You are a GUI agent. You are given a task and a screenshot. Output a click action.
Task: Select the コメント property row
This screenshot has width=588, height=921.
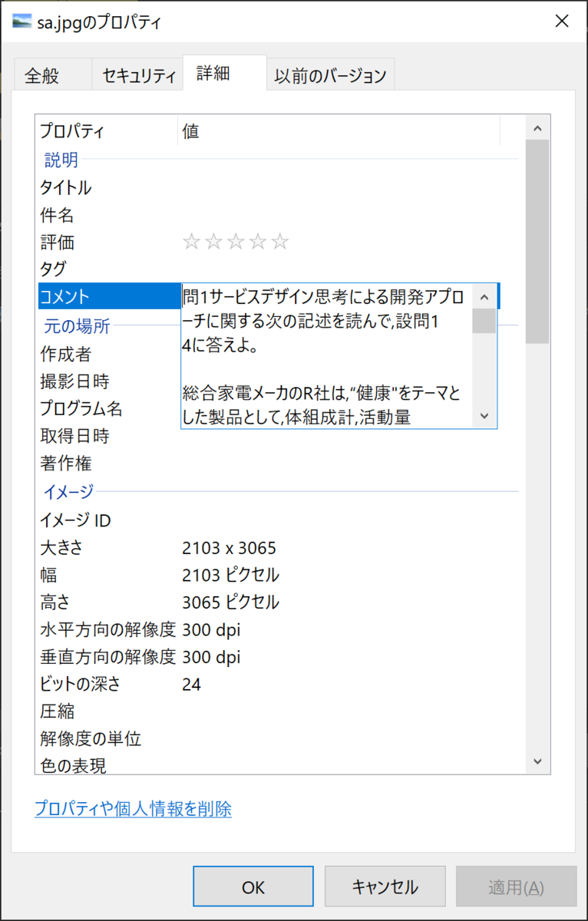click(x=109, y=296)
